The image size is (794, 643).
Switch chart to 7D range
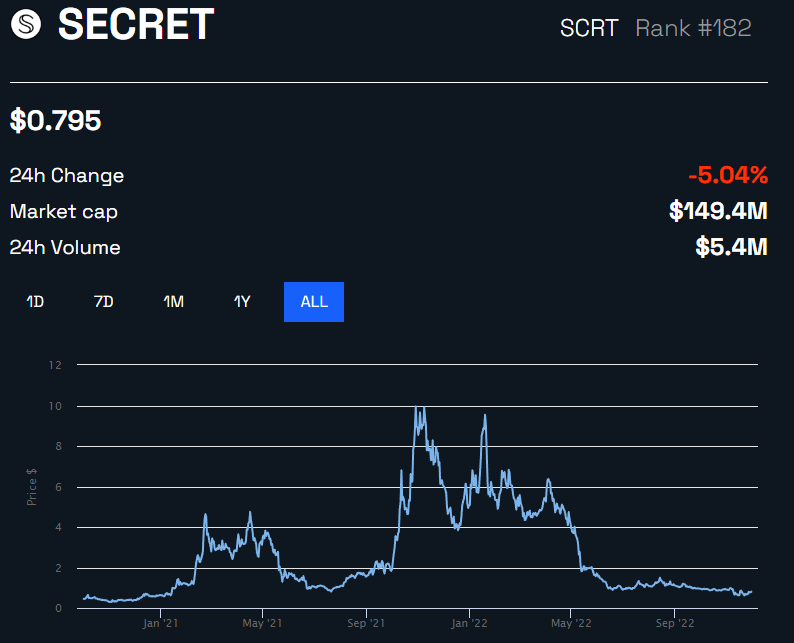[x=104, y=302]
